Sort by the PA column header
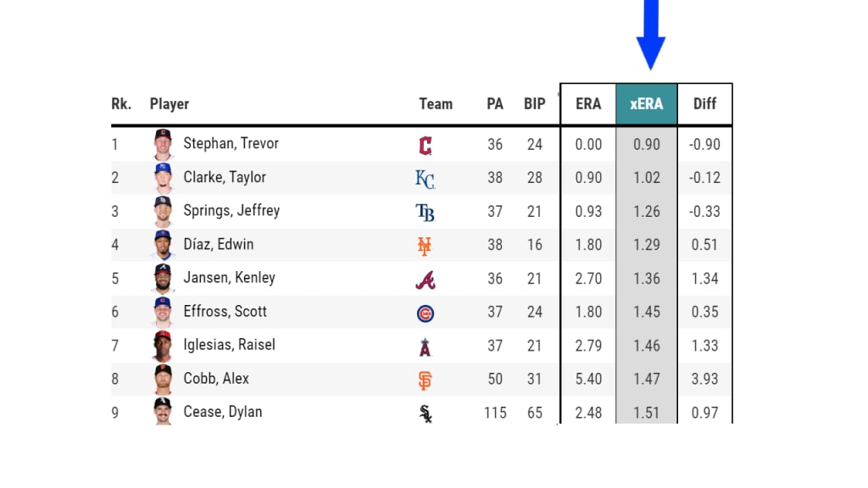868x488 pixels. pyautogui.click(x=495, y=104)
